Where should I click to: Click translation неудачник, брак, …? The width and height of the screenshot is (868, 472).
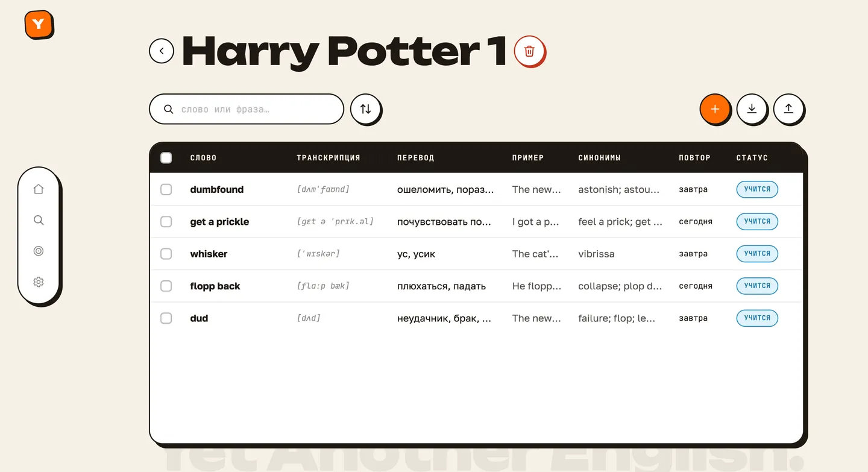pos(444,318)
